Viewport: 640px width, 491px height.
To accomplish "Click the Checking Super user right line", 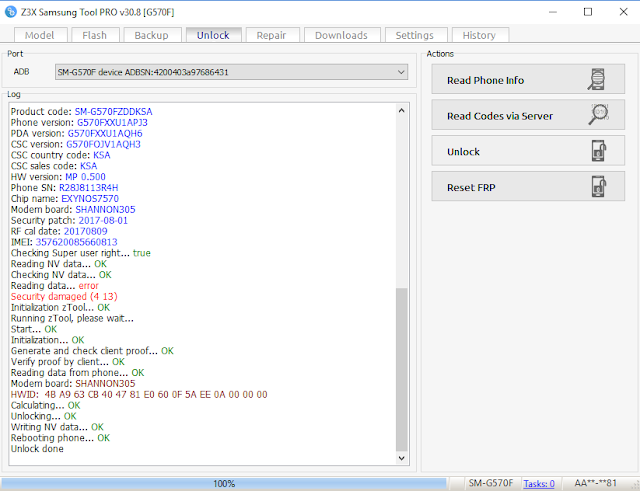I will [80, 253].
